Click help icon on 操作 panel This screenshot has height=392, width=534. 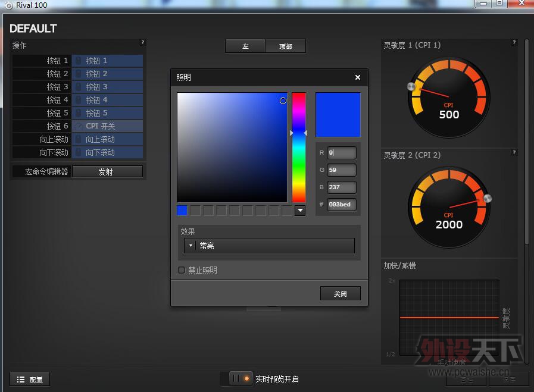pos(143,42)
